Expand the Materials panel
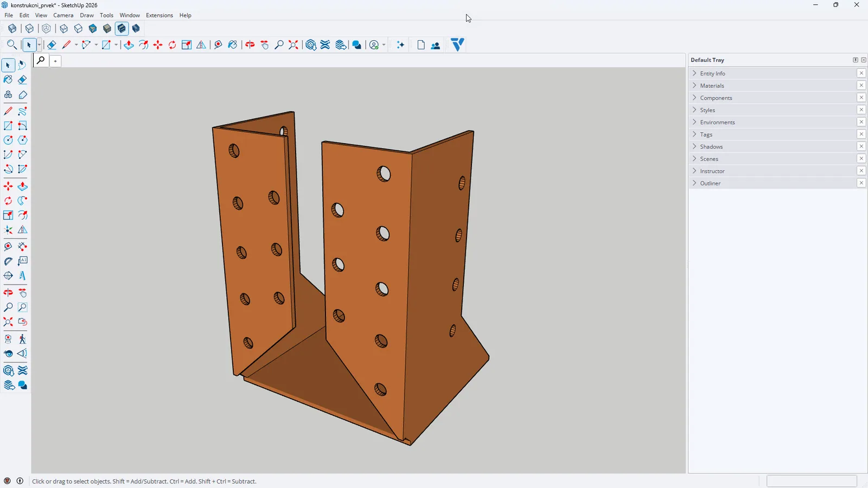 [x=772, y=86]
